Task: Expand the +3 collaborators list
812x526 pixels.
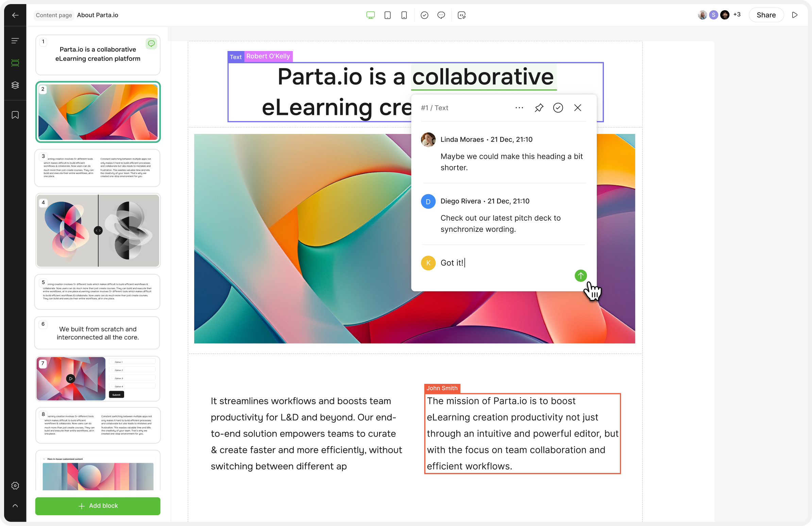Action: point(737,15)
